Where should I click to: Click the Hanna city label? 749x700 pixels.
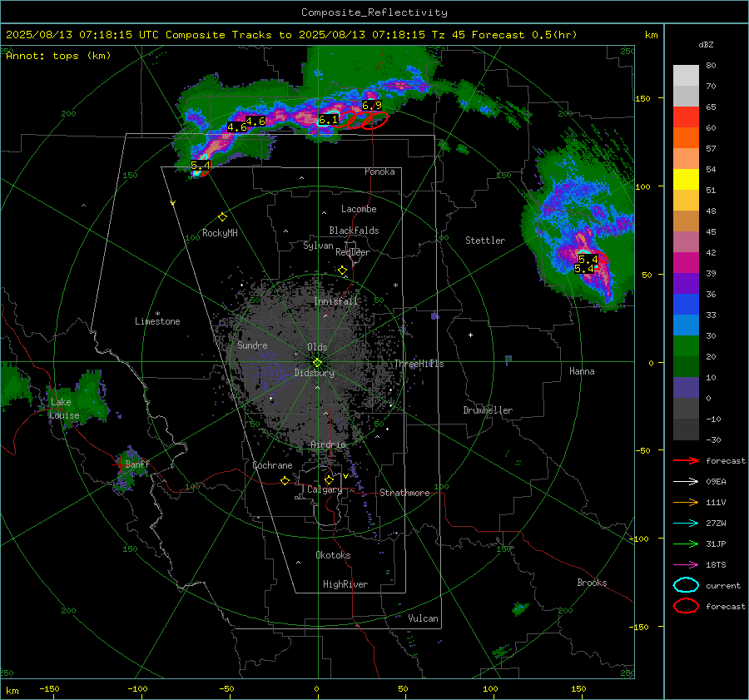coord(582,371)
